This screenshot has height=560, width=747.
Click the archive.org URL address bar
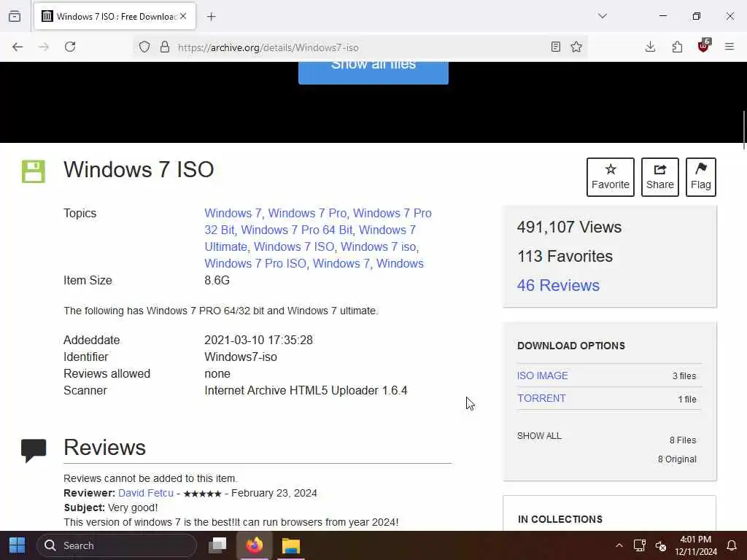pos(360,47)
